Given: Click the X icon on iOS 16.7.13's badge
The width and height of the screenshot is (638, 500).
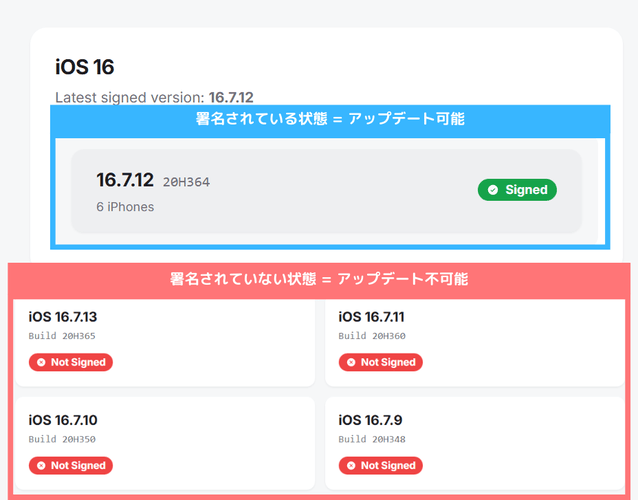Looking at the screenshot, I should [41, 362].
